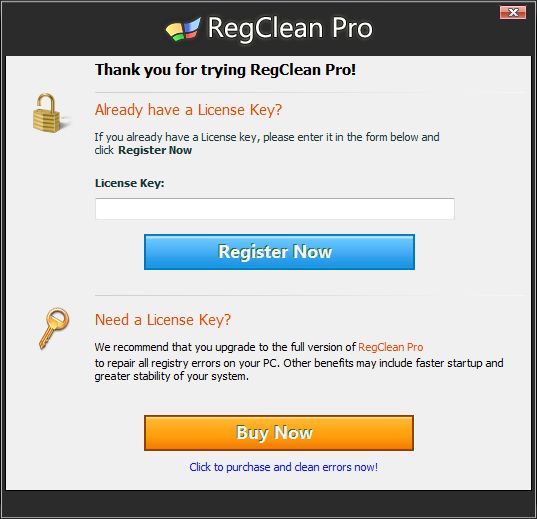The height and width of the screenshot is (519, 537).
Task: Click the orange RegClean Pro text link
Action: click(x=390, y=347)
